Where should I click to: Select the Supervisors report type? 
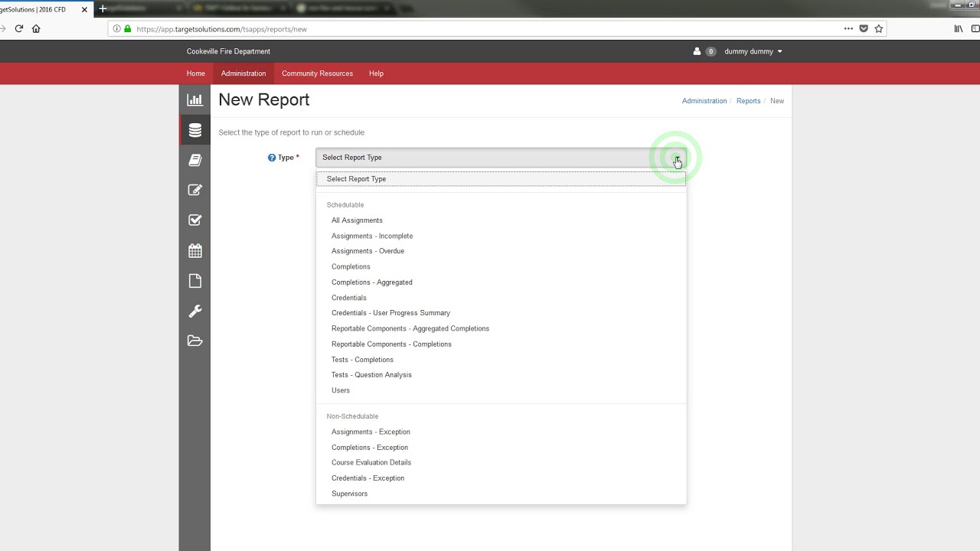(501, 494)
